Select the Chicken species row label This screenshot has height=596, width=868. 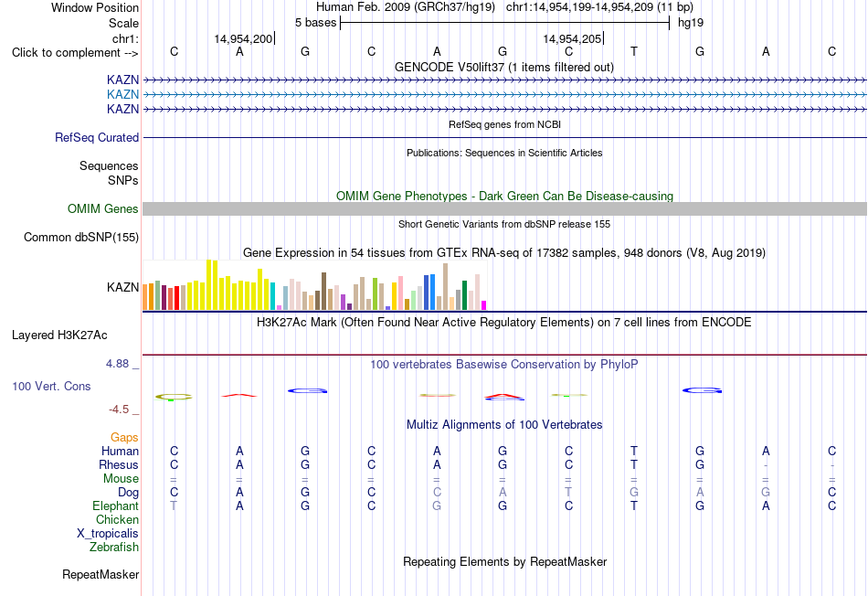[117, 519]
